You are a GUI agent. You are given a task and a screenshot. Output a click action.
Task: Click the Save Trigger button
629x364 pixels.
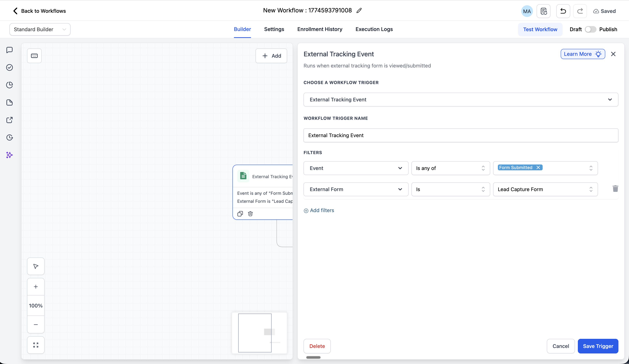598,346
